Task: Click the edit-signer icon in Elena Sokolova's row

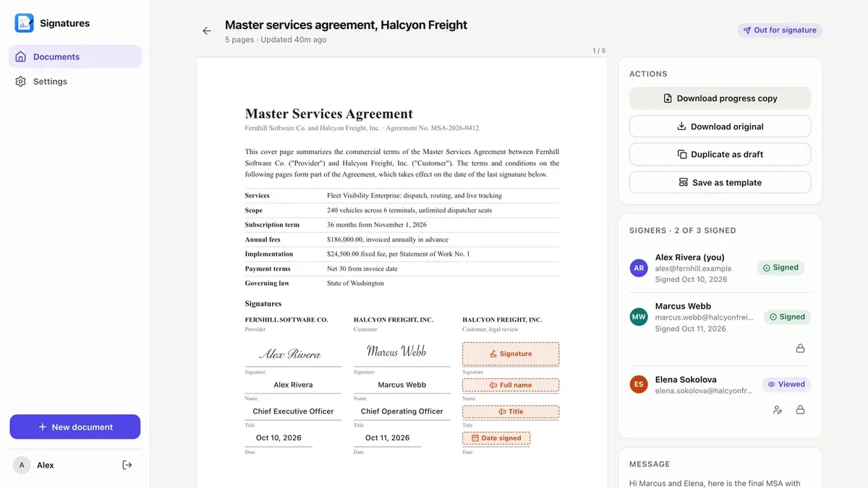Action: pyautogui.click(x=778, y=410)
